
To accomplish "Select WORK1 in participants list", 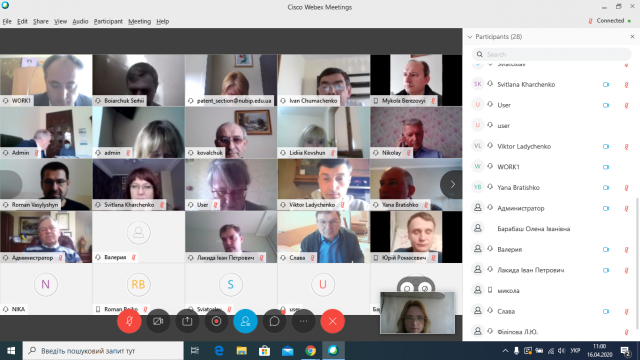I will click(551, 167).
